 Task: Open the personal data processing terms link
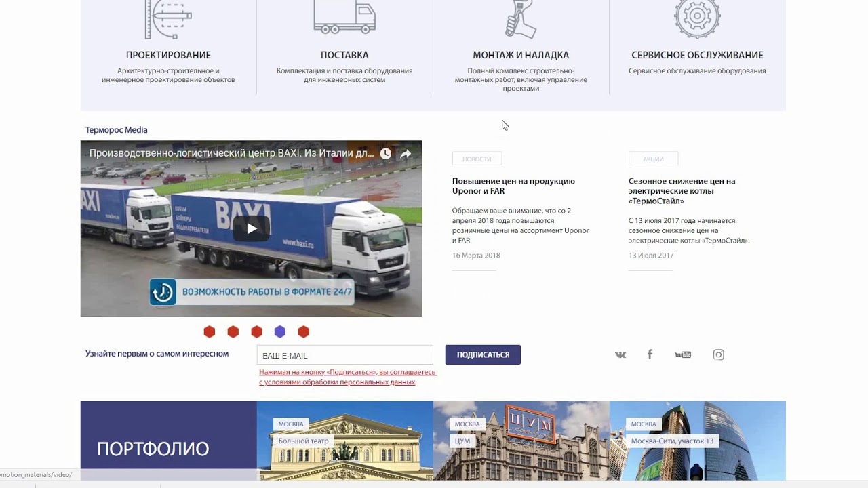point(347,377)
